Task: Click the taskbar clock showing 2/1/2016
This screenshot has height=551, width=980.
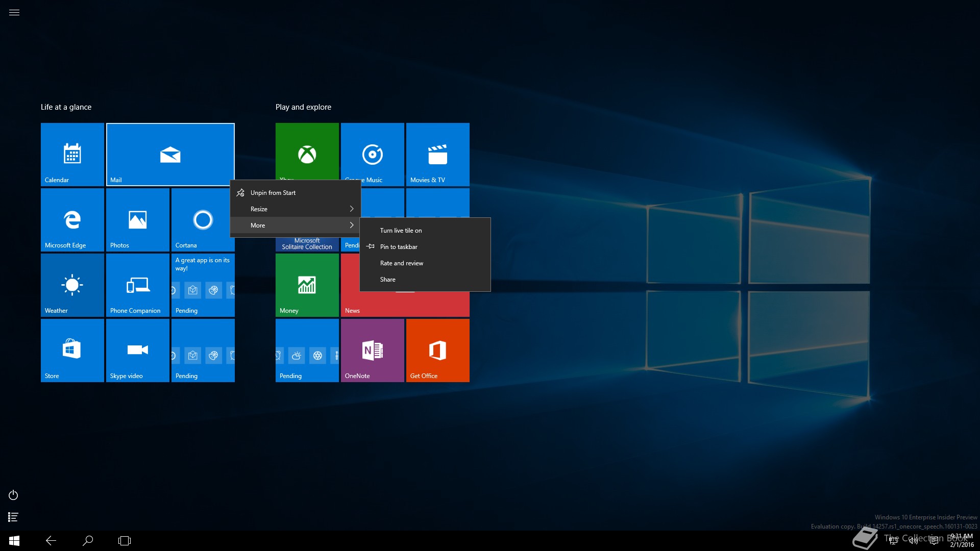Action: pyautogui.click(x=962, y=541)
